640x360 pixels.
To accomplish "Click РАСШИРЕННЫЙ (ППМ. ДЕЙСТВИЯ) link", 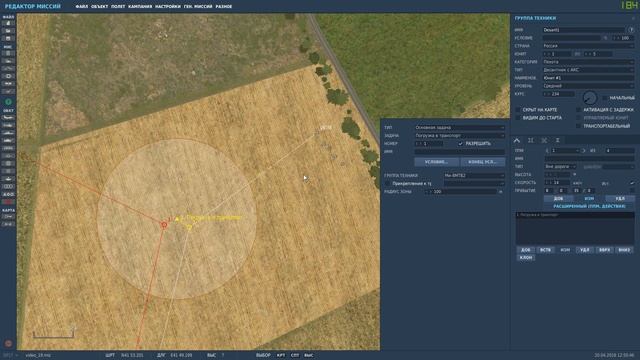I will [x=589, y=207].
